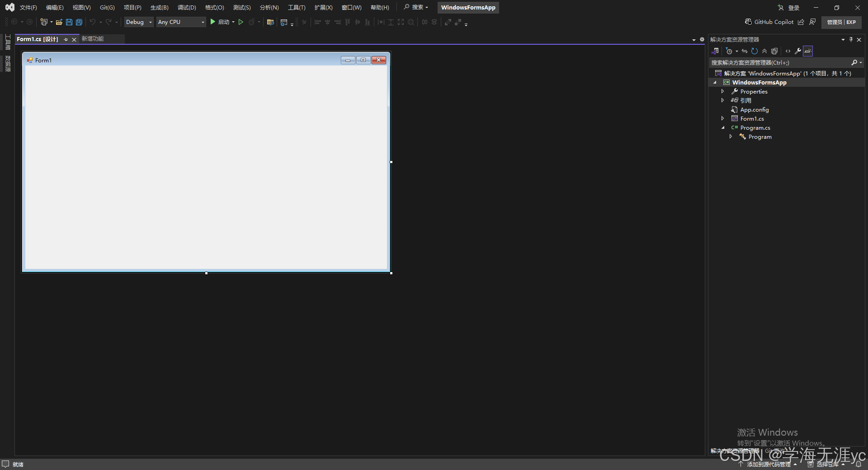Open the 调试(D) menu

point(187,8)
